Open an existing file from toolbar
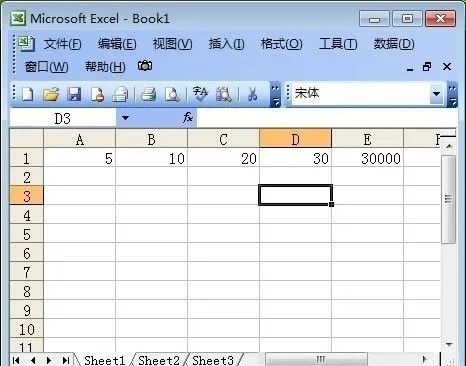 [51, 94]
